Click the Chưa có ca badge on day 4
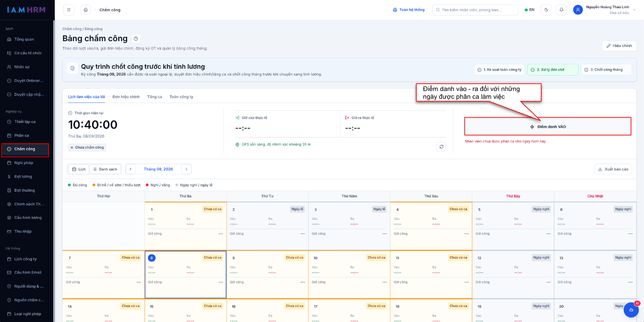 click(458, 209)
